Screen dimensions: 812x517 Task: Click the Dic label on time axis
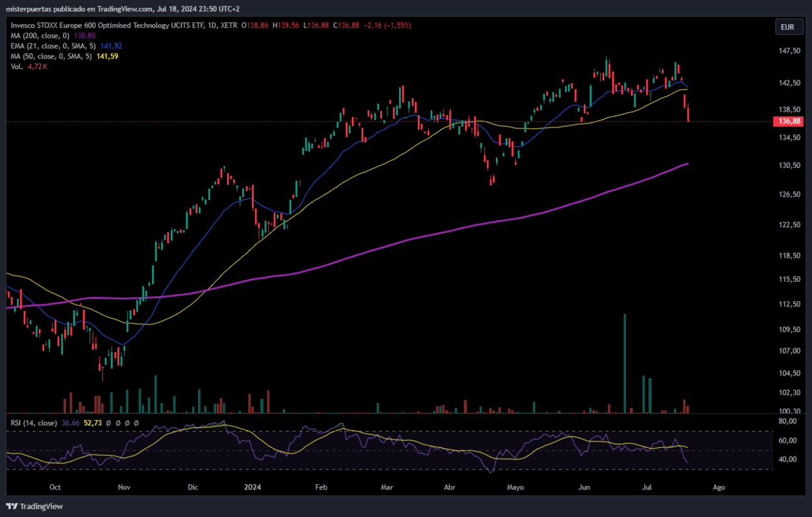(193, 487)
